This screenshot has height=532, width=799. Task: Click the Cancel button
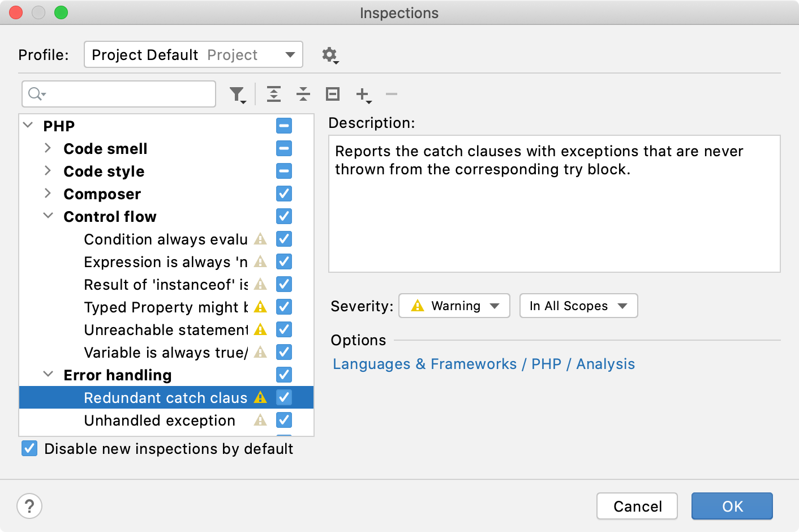(x=637, y=506)
